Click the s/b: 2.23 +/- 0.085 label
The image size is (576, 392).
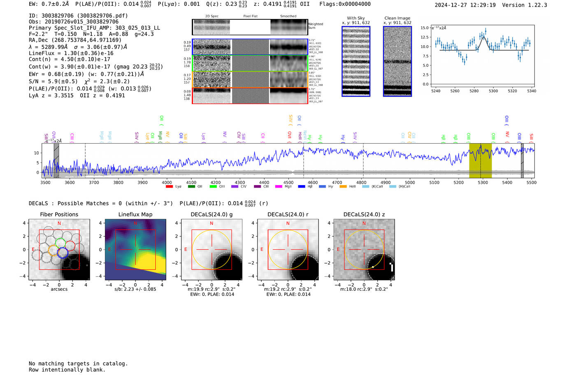point(135,289)
